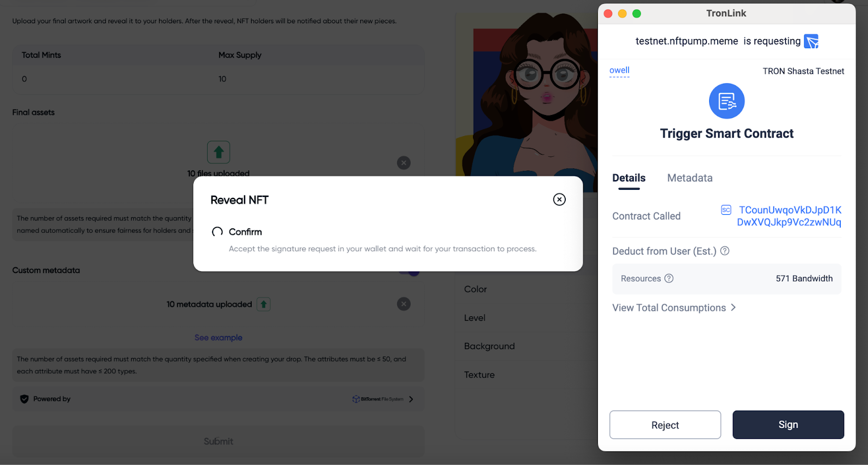This screenshot has width=868, height=465.
Task: Open help for Deduct from User estimate
Action: [725, 251]
